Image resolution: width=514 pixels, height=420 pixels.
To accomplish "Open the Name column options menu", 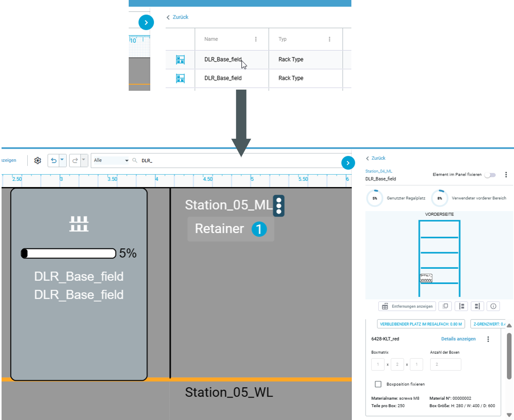I will (x=256, y=39).
